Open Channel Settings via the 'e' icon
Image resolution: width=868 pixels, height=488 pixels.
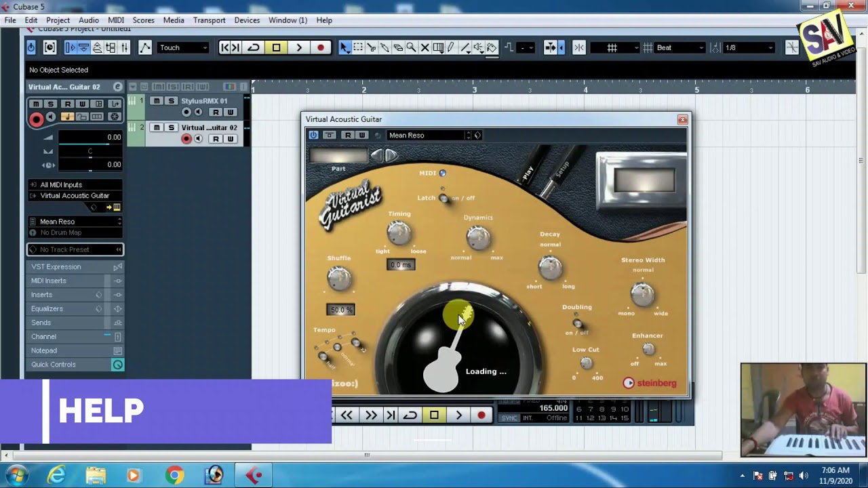(118, 87)
